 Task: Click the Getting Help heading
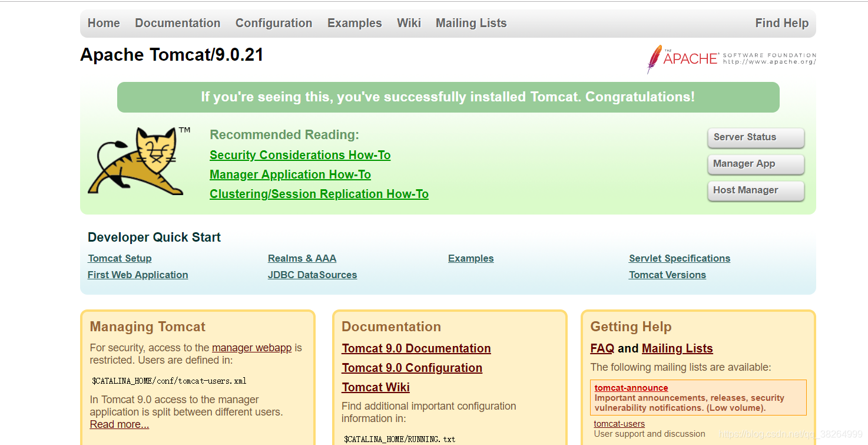tap(631, 327)
